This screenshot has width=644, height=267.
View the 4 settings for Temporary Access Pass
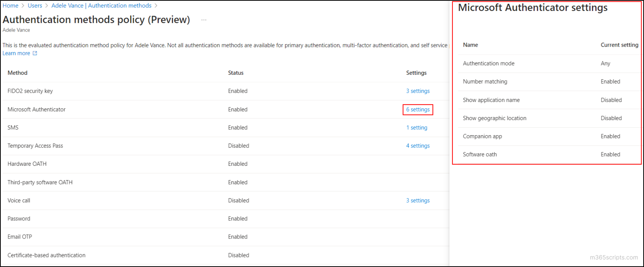coord(418,146)
